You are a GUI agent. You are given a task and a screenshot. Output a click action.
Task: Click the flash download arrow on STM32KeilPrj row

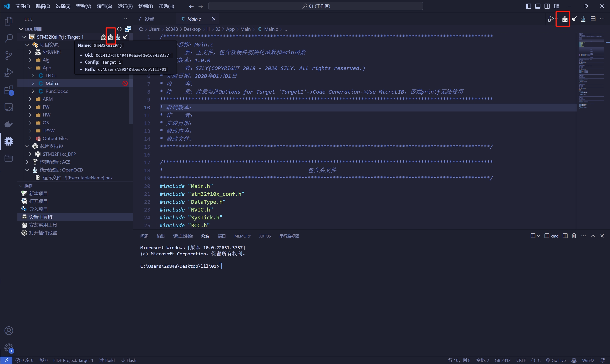point(118,37)
